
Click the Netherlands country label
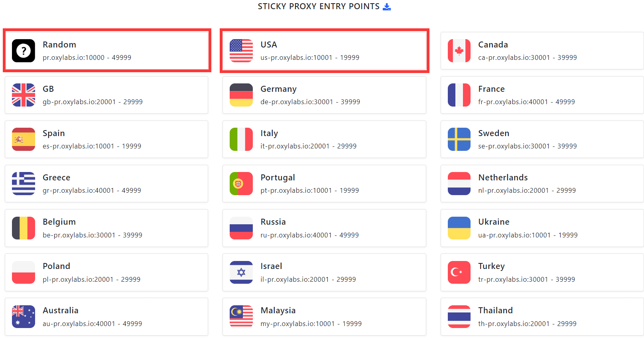(503, 178)
